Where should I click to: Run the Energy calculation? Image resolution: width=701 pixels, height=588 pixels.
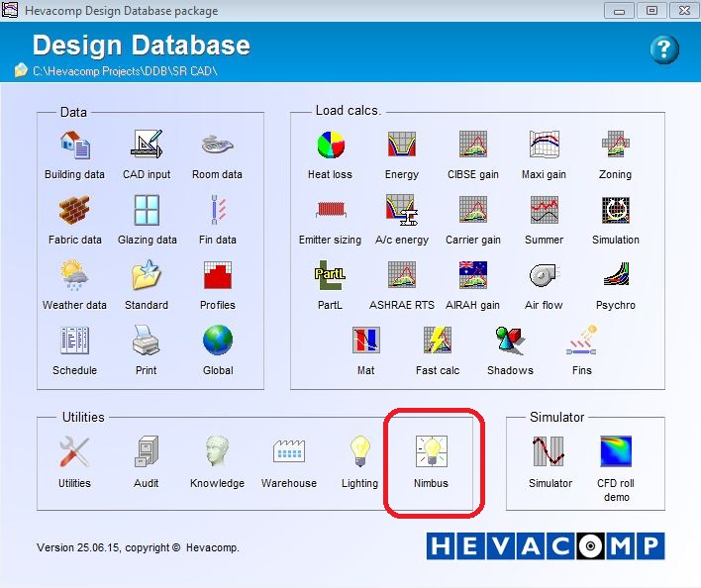pyautogui.click(x=401, y=144)
